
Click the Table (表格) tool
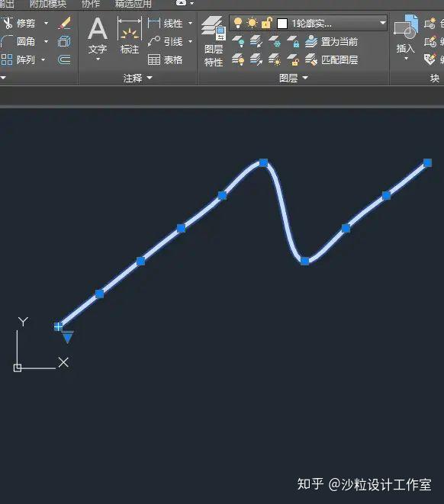click(166, 59)
